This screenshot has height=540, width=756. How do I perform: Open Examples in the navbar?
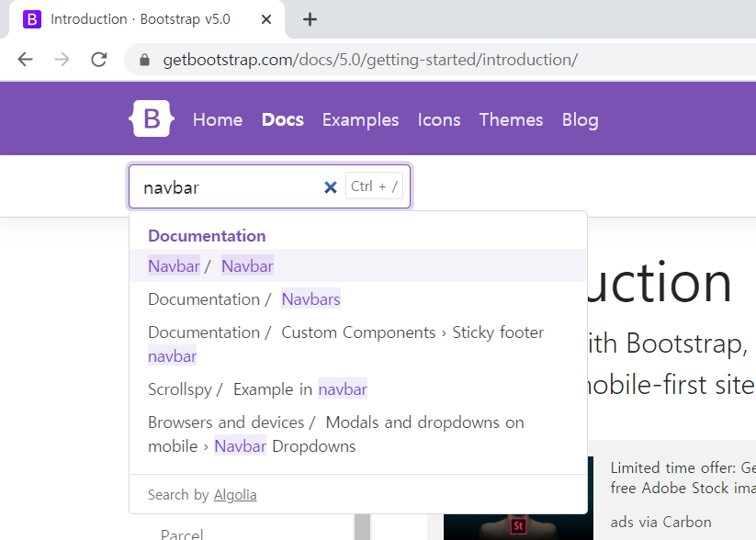pos(361,119)
